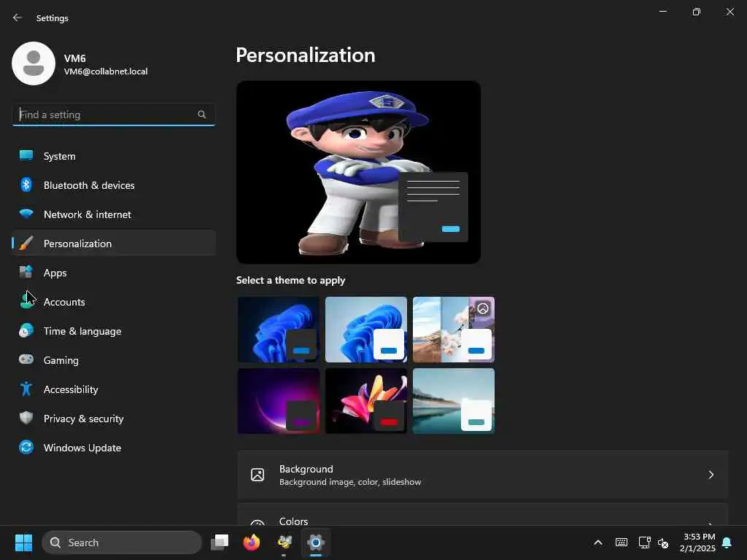Click the System monitor icon
Viewport: 747px width, 560px height.
click(x=26, y=156)
